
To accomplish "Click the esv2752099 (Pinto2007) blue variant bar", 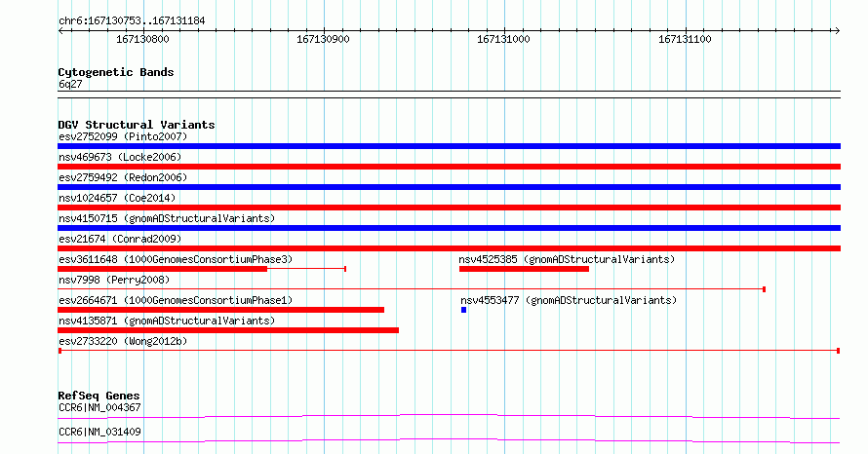I will tap(449, 146).
